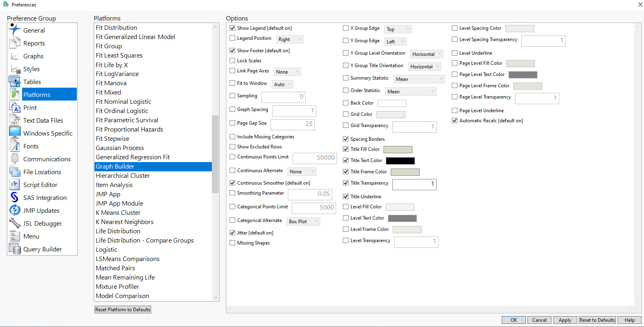Click the Fonts preference group icon
Viewport: 644px width, 327px height.
click(15, 146)
